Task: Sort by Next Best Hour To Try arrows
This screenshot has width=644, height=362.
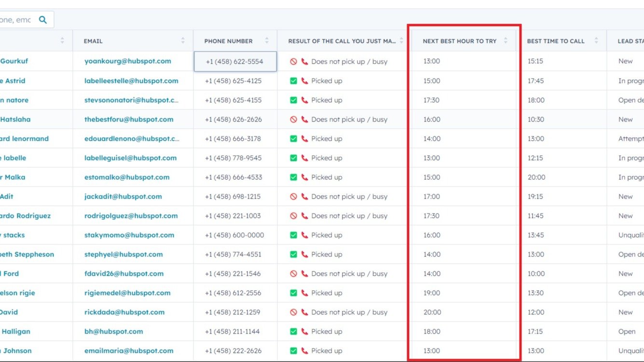Action: pyautogui.click(x=506, y=41)
